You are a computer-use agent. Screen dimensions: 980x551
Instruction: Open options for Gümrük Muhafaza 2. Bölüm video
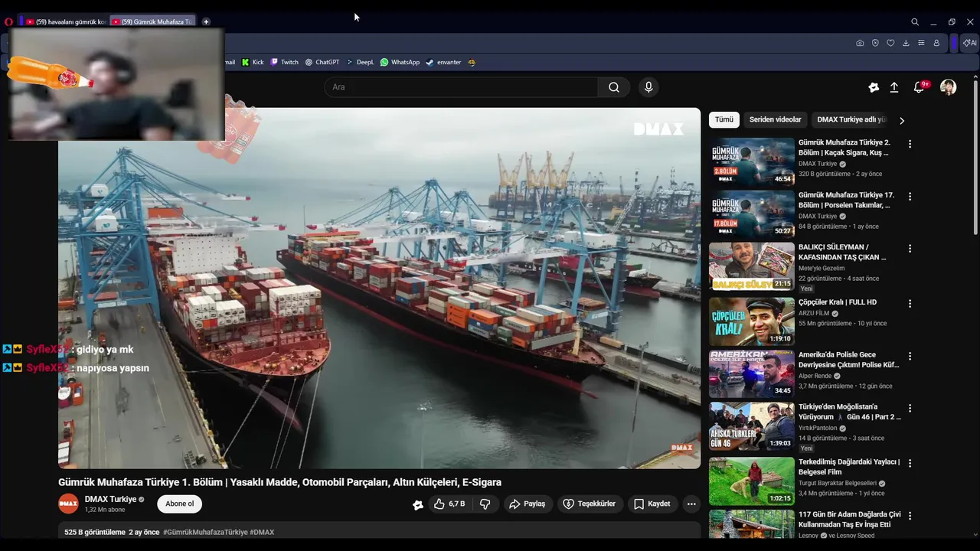910,144
